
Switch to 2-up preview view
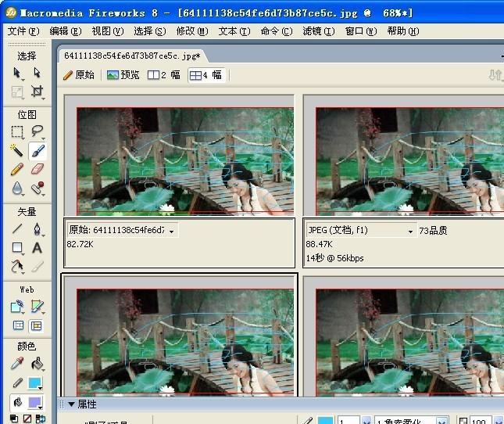coord(164,75)
